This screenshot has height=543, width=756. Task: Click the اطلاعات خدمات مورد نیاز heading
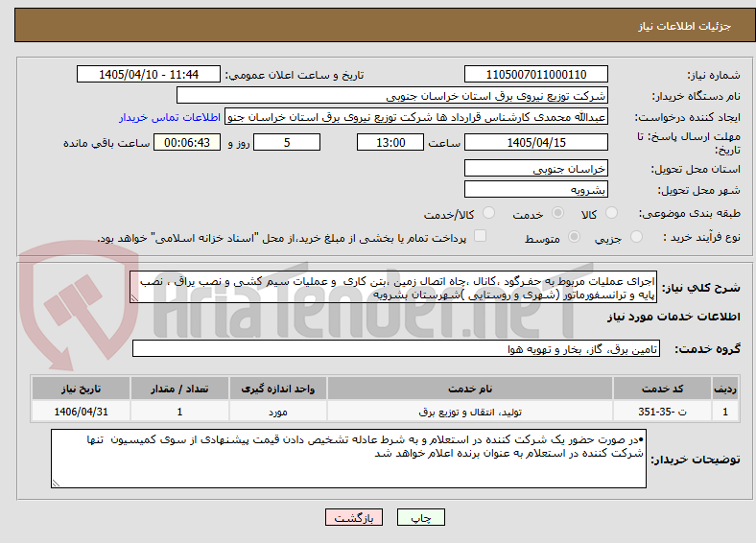click(x=673, y=317)
